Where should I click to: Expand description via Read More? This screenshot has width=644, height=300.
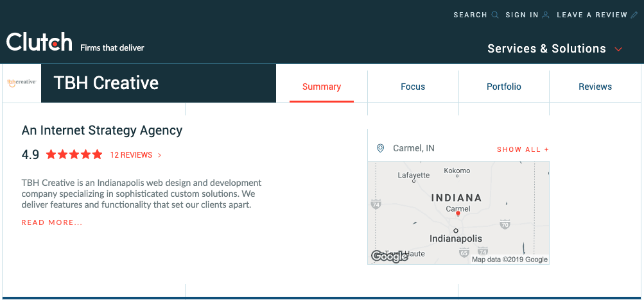click(52, 223)
